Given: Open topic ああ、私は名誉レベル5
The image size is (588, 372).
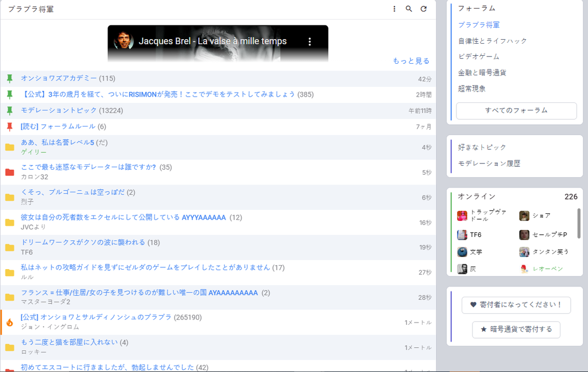Looking at the screenshot, I should coord(57,142).
